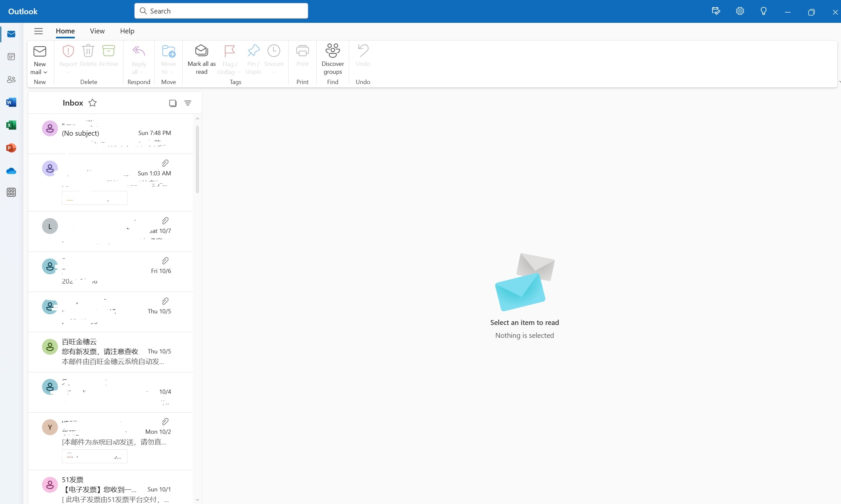The height and width of the screenshot is (504, 841).
Task: Expand the New Mail dropdown arrow
Action: (44, 71)
